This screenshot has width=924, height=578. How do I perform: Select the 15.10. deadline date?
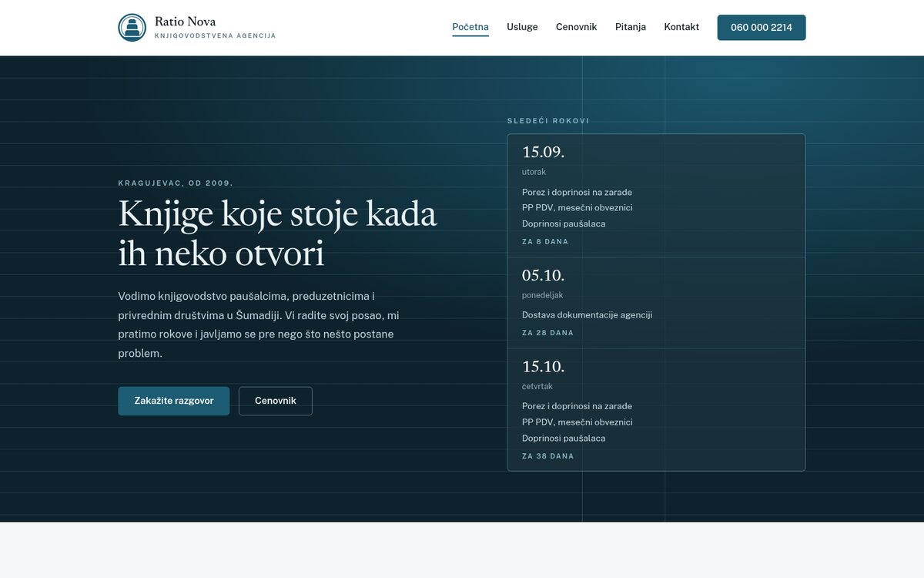point(543,366)
